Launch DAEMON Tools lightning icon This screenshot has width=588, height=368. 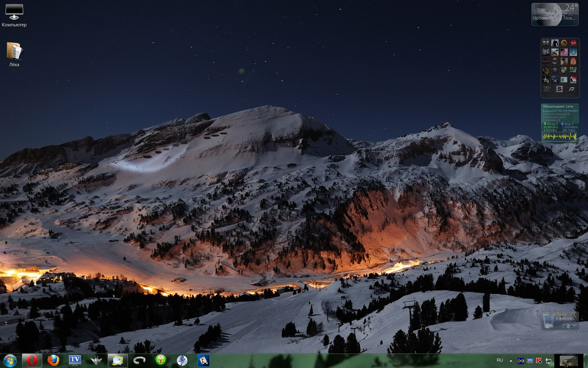coord(182,361)
